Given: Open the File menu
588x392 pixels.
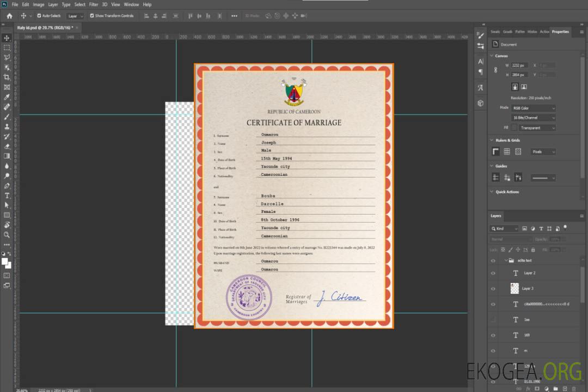Looking at the screenshot, I should (x=15, y=4).
